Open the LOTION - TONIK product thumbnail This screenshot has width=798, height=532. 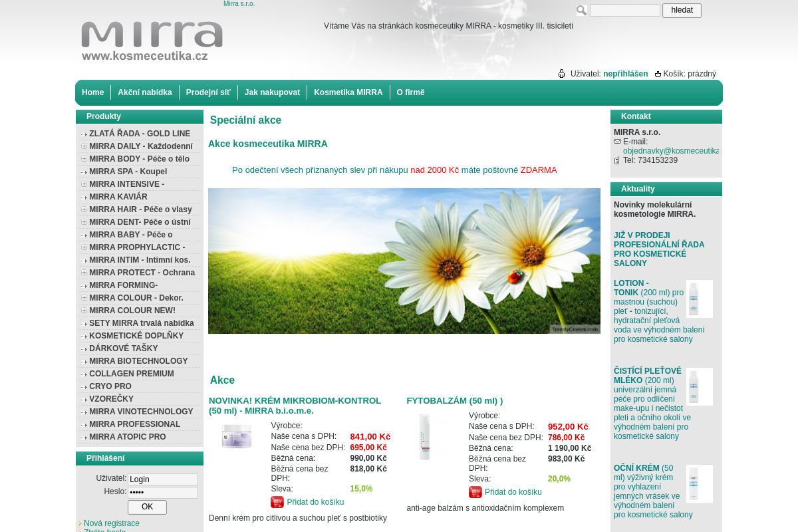point(700,299)
